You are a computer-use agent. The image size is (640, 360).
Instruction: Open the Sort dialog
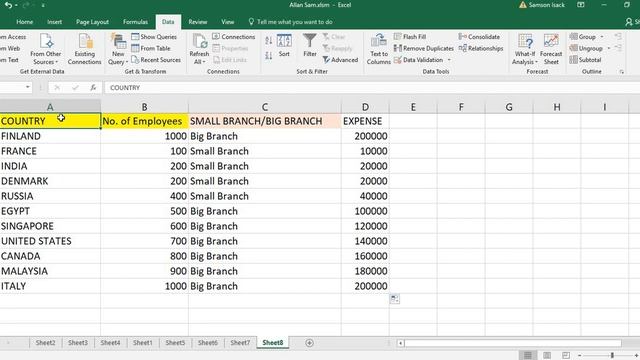tap(284, 46)
